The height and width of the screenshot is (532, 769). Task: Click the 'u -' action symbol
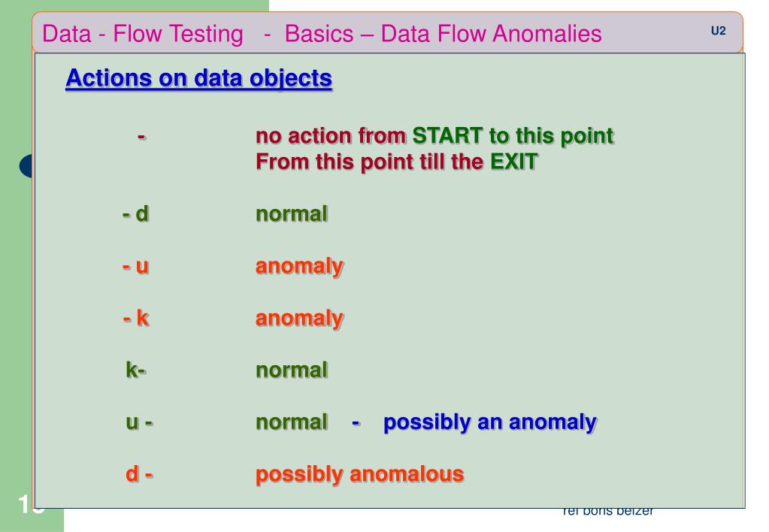click(139, 422)
